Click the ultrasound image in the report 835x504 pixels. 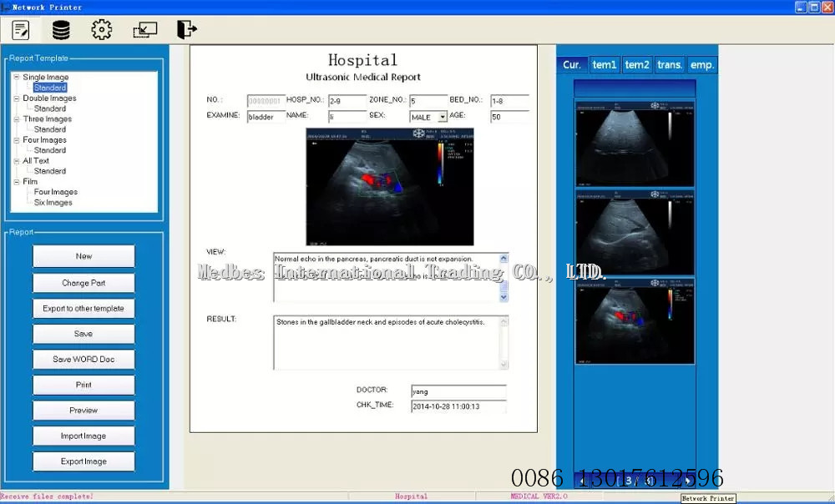coord(390,187)
